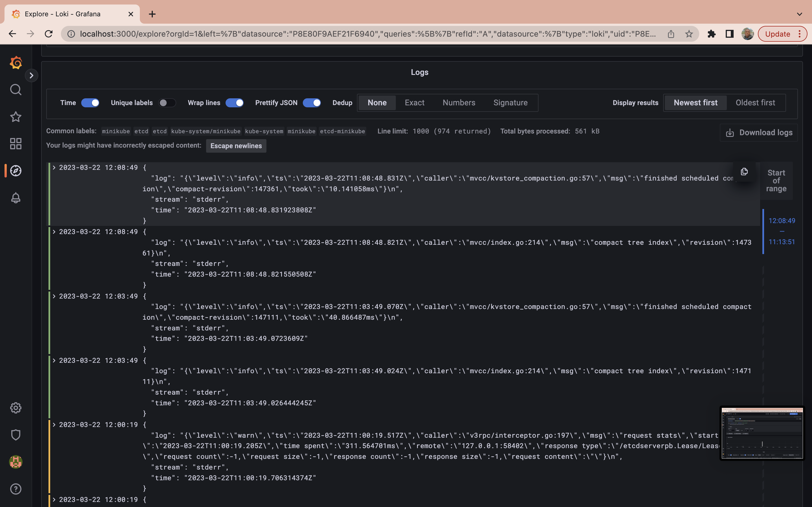This screenshot has height=507, width=812.
Task: Open Dashboards grid icon in sidebar
Action: click(16, 144)
